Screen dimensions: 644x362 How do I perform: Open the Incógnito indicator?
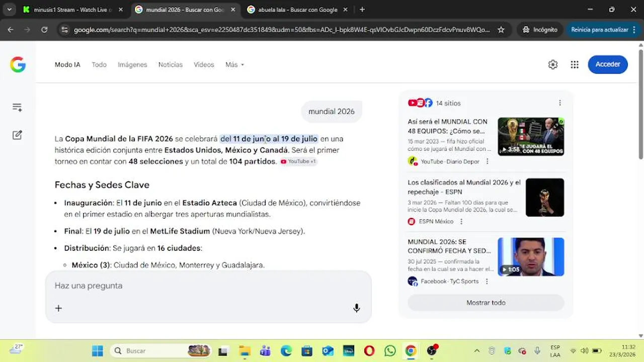coord(540,30)
